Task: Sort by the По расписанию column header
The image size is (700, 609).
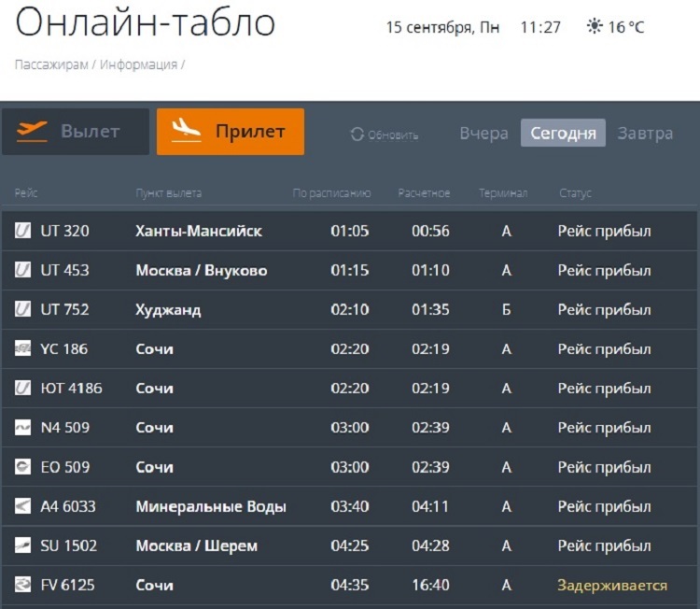Action: [x=331, y=193]
